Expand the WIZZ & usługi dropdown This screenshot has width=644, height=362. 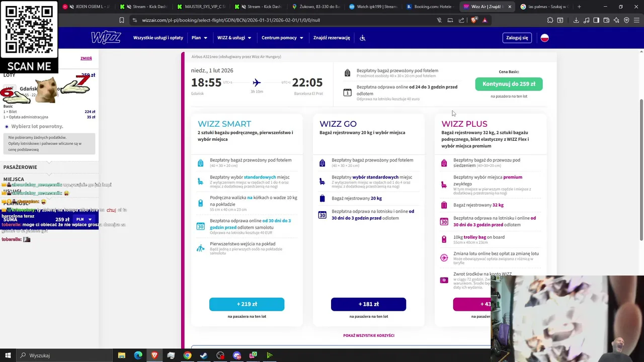pyautogui.click(x=234, y=38)
